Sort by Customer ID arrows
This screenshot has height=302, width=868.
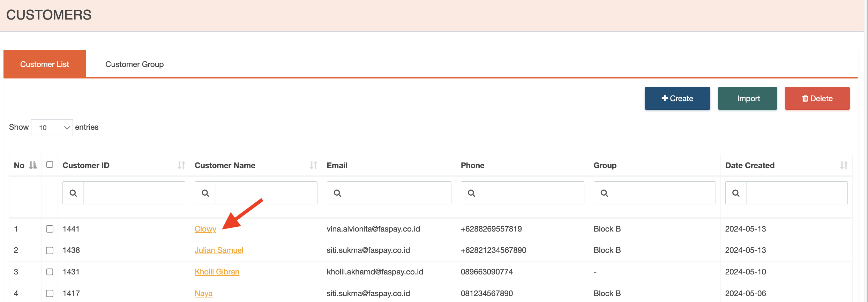[181, 165]
